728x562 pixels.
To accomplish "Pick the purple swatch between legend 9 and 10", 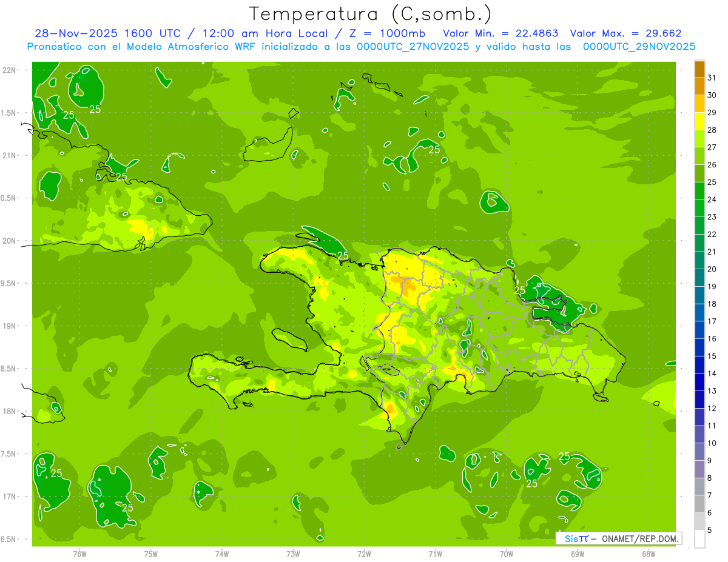I will point(699,452).
